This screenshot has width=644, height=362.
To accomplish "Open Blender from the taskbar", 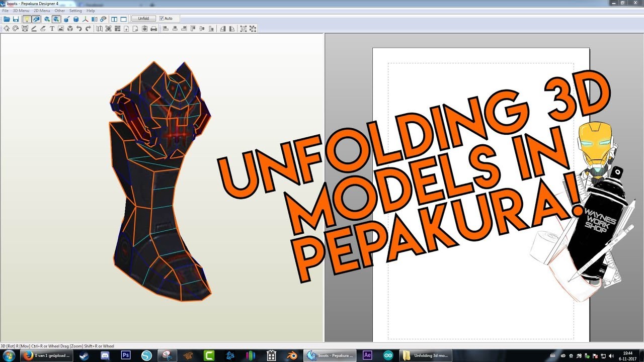I will pyautogui.click(x=293, y=355).
